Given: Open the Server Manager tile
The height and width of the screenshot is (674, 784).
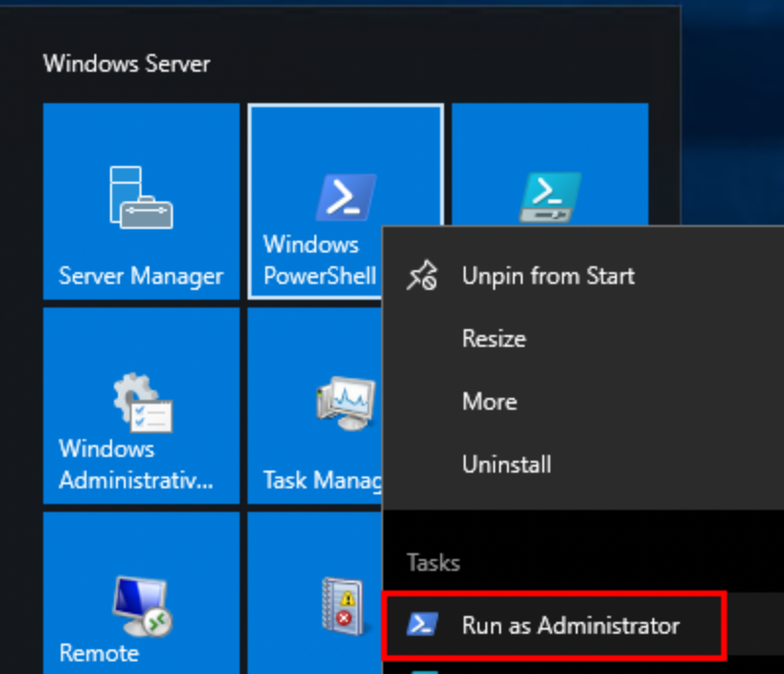Looking at the screenshot, I should pyautogui.click(x=141, y=201).
